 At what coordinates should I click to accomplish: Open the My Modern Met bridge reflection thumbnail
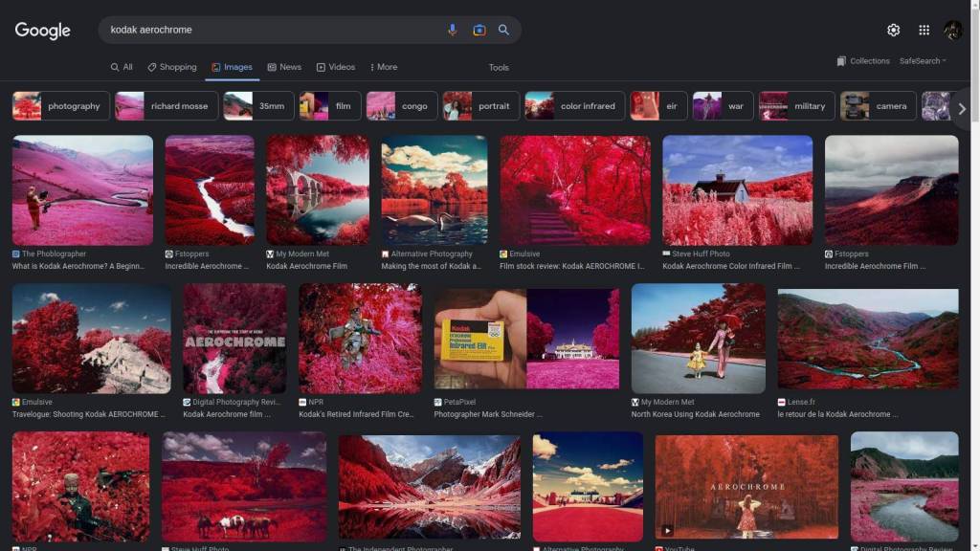point(318,190)
